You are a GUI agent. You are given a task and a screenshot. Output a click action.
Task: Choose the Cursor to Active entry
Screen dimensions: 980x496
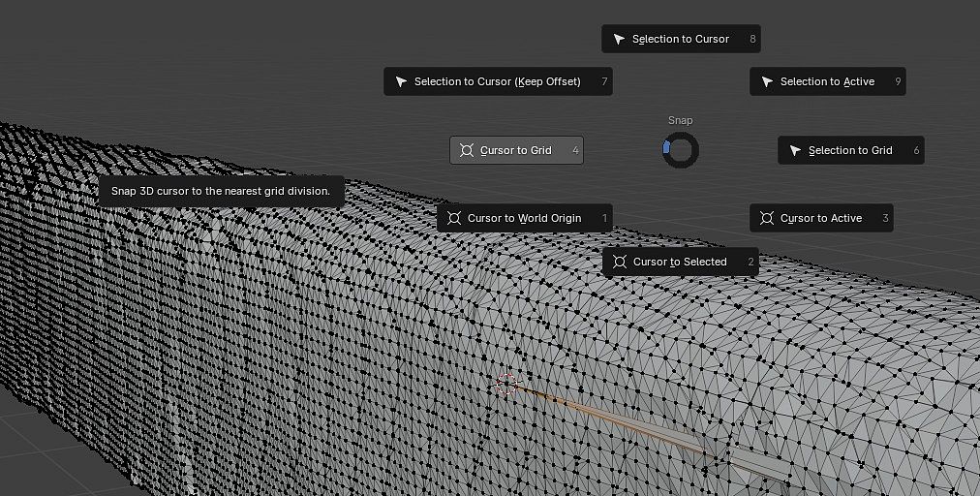pyautogui.click(x=820, y=219)
